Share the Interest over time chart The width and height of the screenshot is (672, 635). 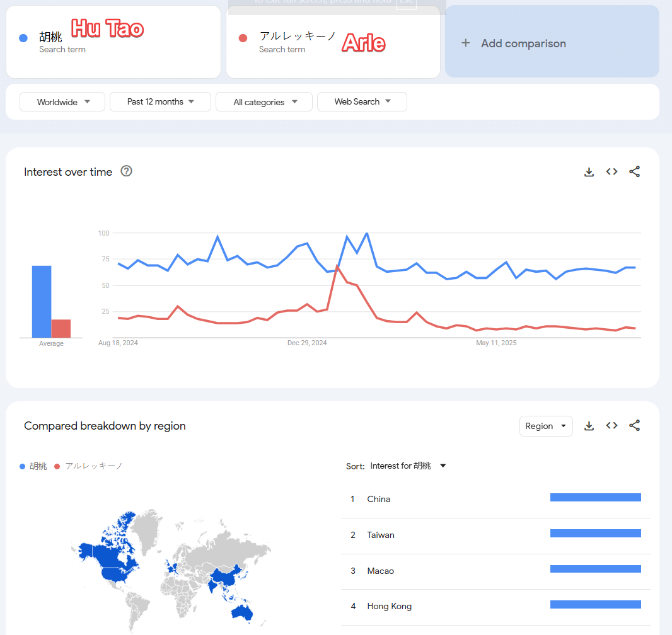pos(634,172)
